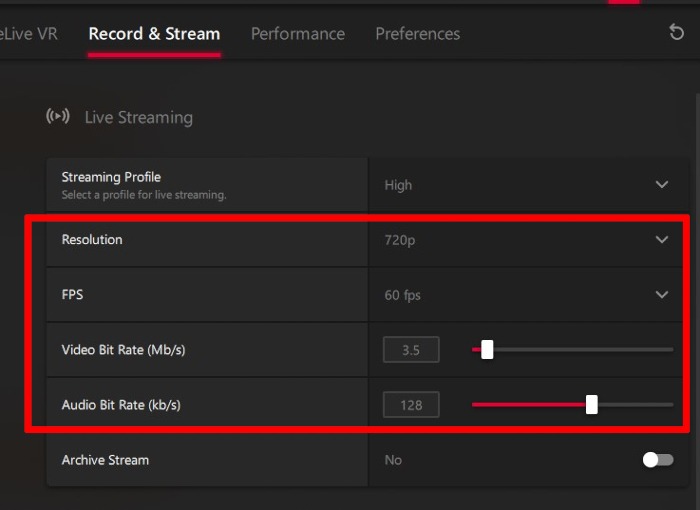The height and width of the screenshot is (510, 700).
Task: Go to the Preferences tab
Action: (x=417, y=34)
